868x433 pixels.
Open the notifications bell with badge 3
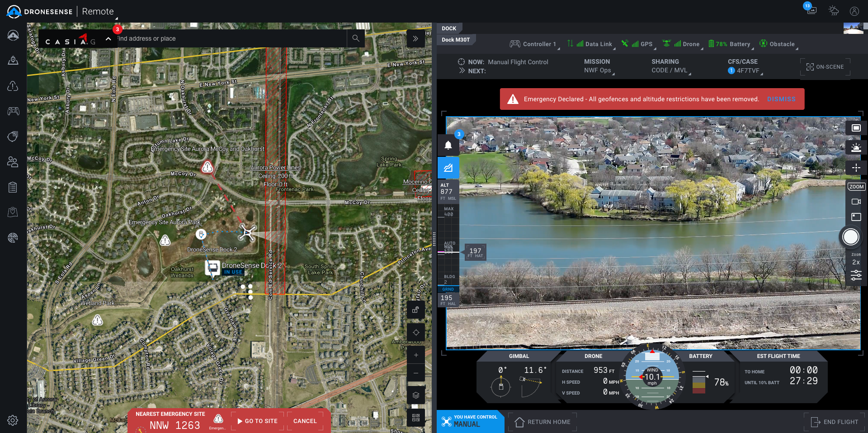[x=448, y=145]
